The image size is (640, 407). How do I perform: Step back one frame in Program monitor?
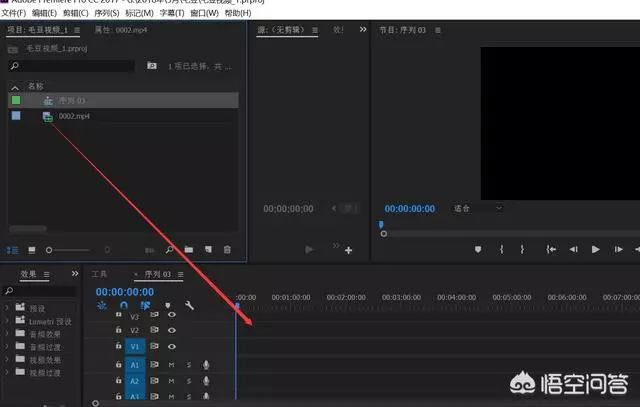[x=573, y=249]
